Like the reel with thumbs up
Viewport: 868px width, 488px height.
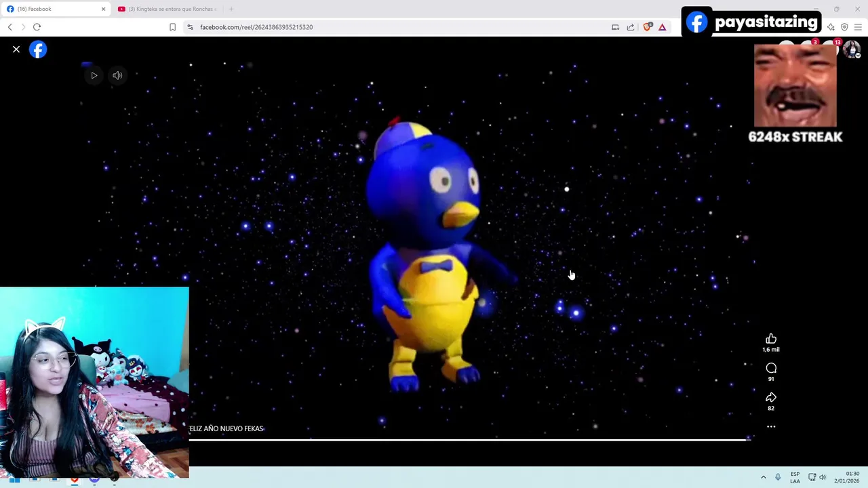(771, 339)
